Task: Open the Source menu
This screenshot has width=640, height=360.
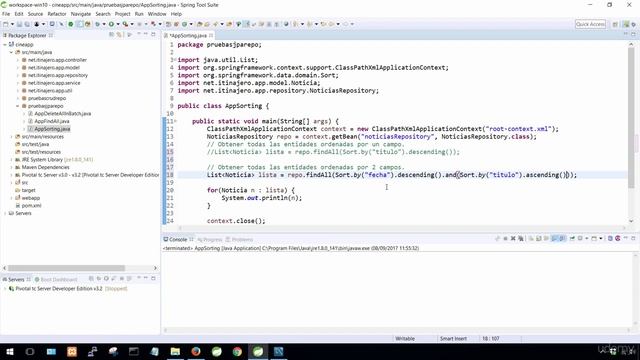Action: [35, 14]
